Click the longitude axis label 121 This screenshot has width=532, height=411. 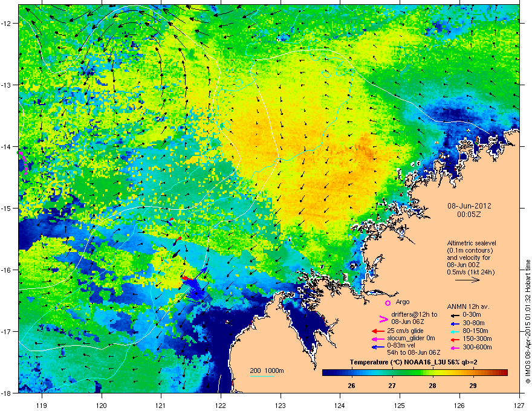161,405
